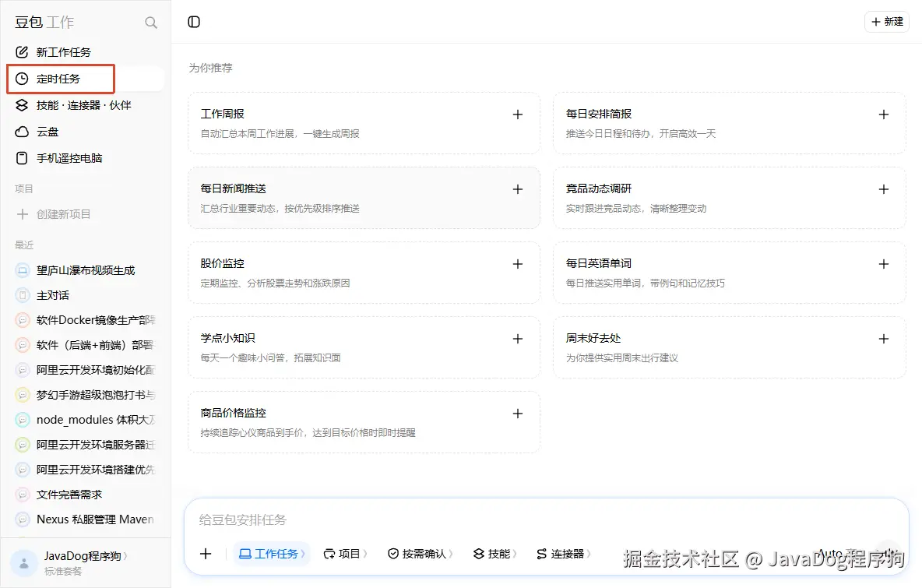This screenshot has width=922, height=588.
Task: Select the 股价监控 card title
Action: 222,263
